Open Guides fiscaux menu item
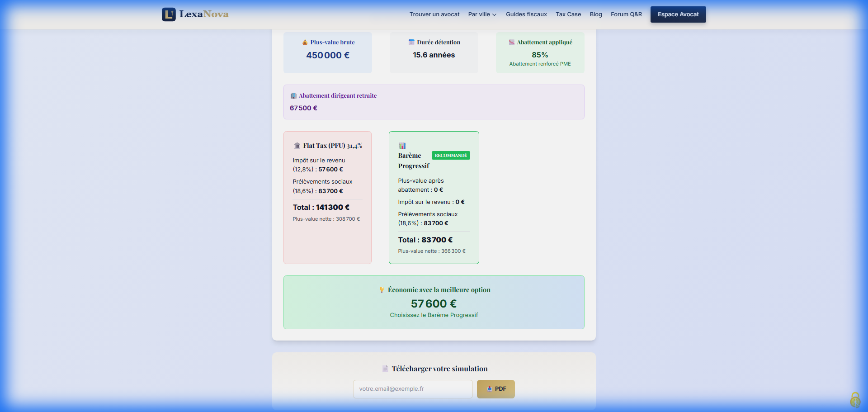Screen dimensions: 868x412 (x=526, y=14)
